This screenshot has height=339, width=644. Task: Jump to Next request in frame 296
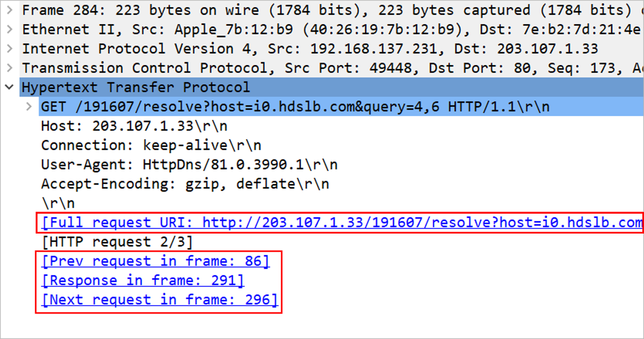point(160,300)
